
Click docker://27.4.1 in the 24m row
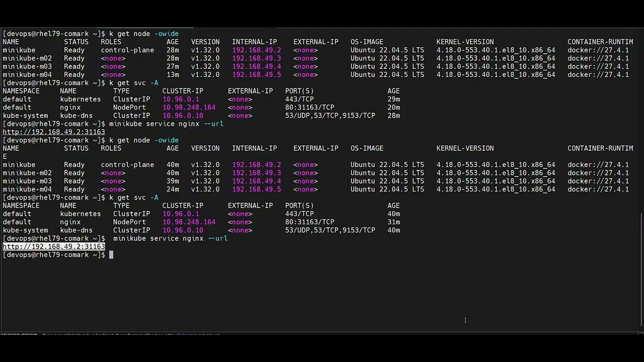tap(598, 189)
